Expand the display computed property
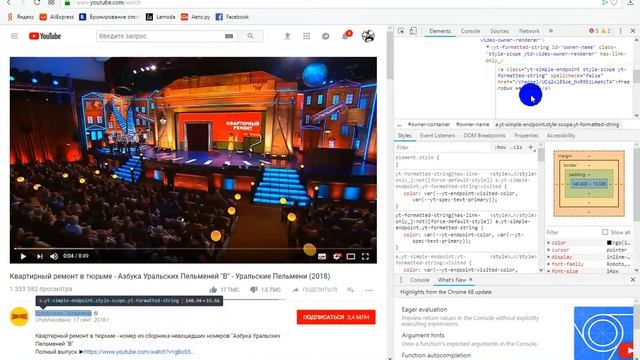The width and height of the screenshot is (640, 360). pyautogui.click(x=549, y=257)
